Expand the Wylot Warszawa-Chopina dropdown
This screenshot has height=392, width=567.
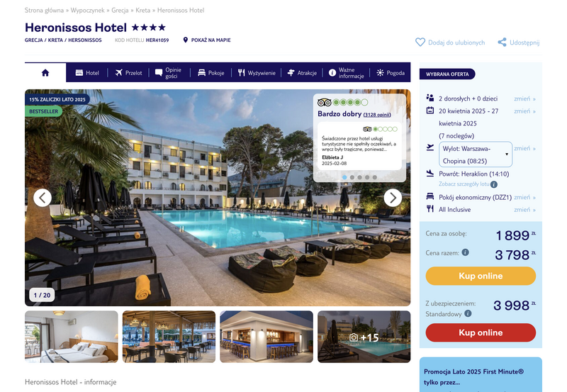click(x=476, y=155)
